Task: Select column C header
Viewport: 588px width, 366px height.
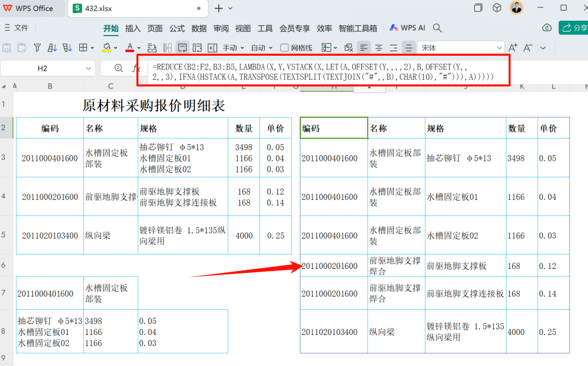Action: [x=111, y=86]
